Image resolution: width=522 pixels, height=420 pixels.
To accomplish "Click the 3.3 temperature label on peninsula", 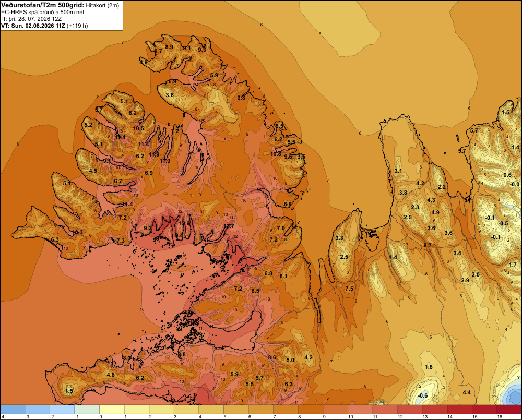I will pos(339,238).
